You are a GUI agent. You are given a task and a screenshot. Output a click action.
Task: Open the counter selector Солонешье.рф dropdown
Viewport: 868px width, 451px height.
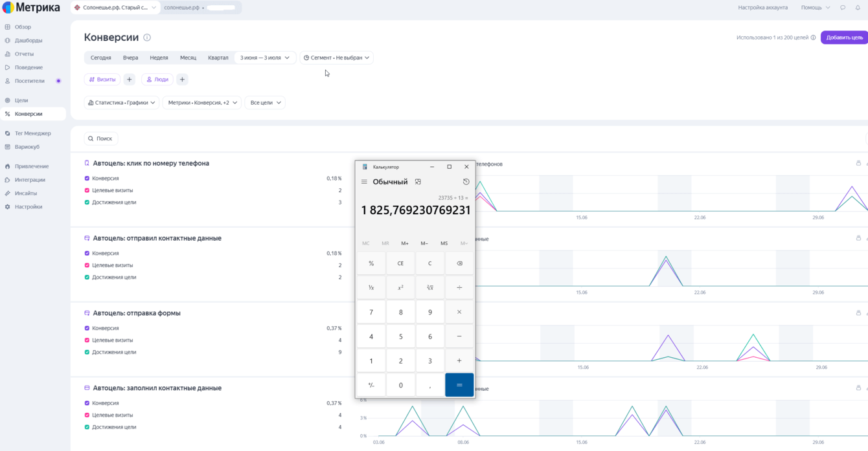[115, 8]
